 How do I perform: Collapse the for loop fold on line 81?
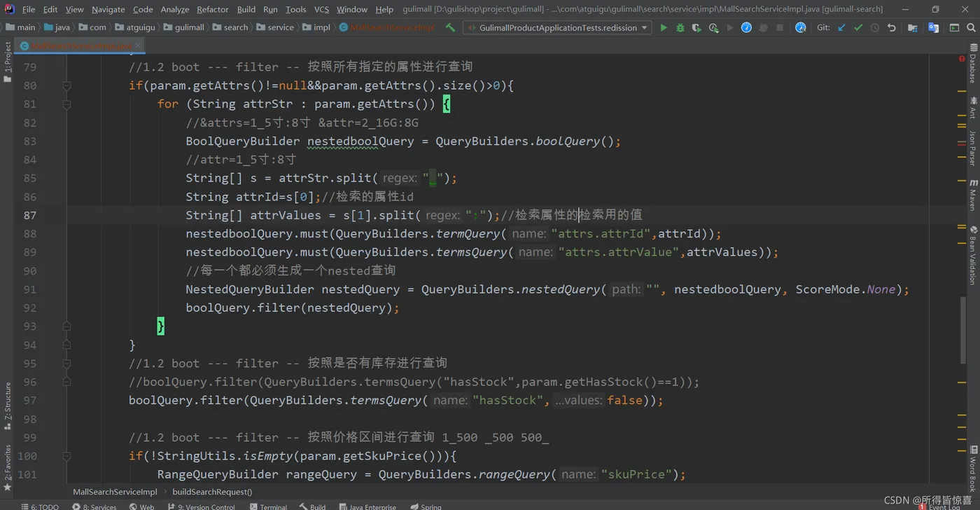[x=66, y=104]
